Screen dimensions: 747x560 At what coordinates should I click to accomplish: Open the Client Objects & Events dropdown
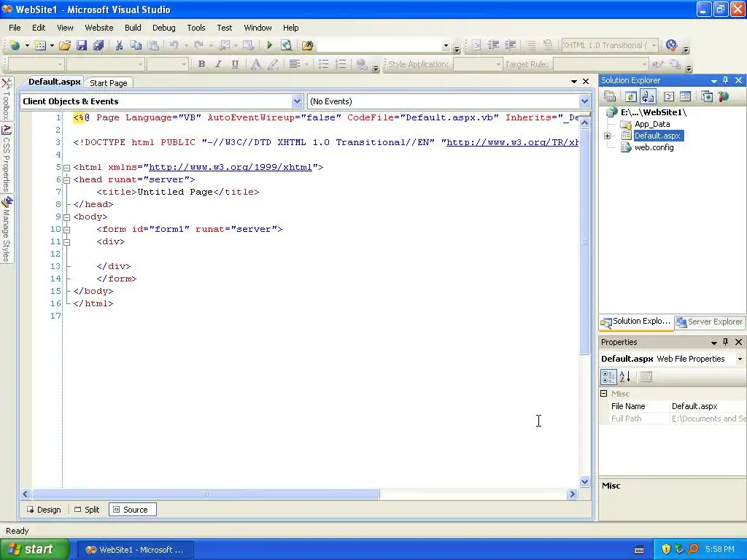click(x=297, y=101)
